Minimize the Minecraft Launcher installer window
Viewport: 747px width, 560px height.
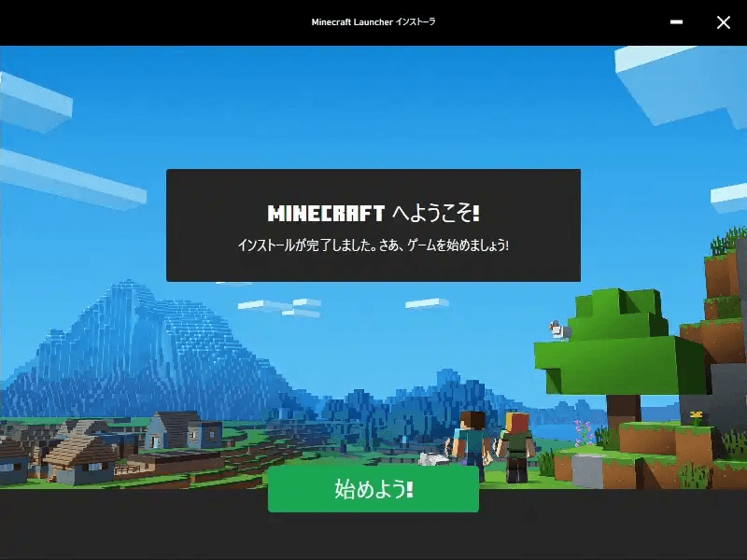pos(676,22)
